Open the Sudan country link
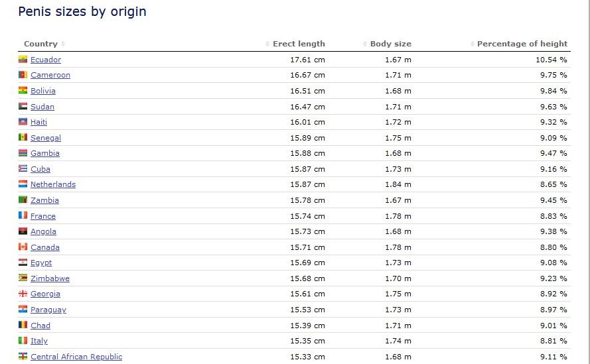Screen dimensions: 590x364 pyautogui.click(x=42, y=107)
